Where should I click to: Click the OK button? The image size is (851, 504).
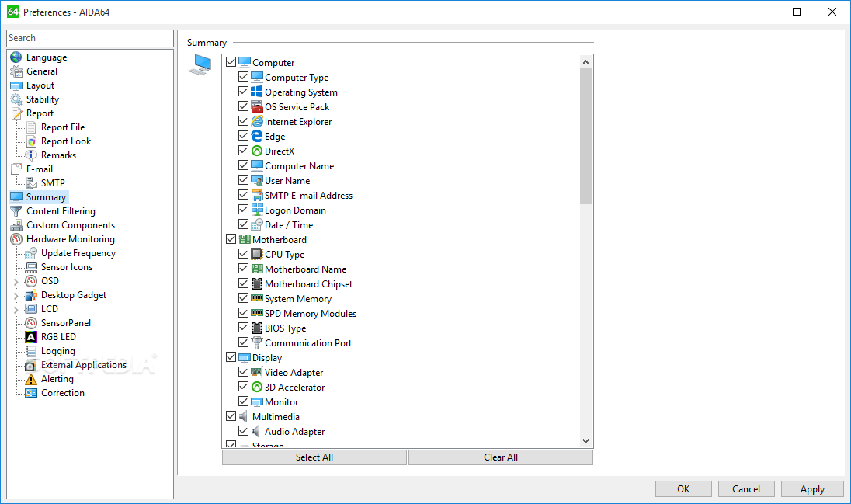pos(683,488)
